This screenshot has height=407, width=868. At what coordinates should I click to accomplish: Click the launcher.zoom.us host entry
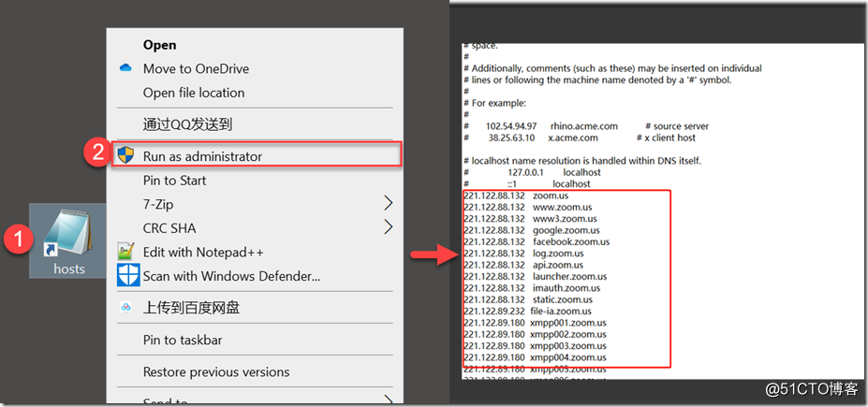click(x=535, y=277)
